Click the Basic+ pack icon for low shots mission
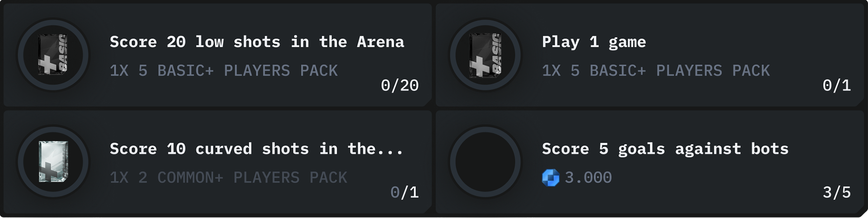This screenshot has height=218, width=868. (x=53, y=55)
